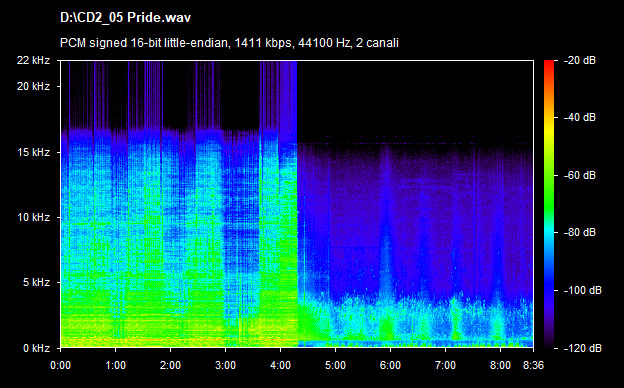Click the -20 dB label on color scale
The image size is (624, 388).
coord(579,60)
